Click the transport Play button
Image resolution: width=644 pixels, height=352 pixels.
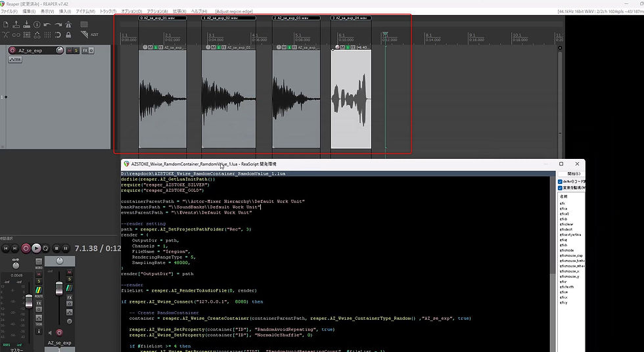[36, 248]
